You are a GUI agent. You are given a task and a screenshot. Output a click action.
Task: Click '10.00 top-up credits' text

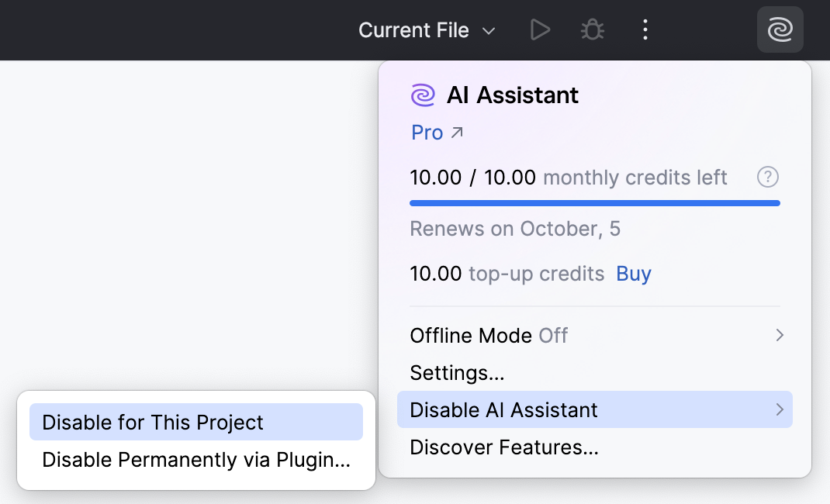coord(507,274)
